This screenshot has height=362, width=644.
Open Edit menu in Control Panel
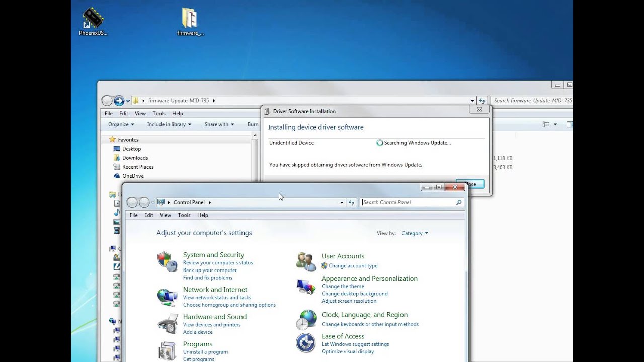click(149, 215)
